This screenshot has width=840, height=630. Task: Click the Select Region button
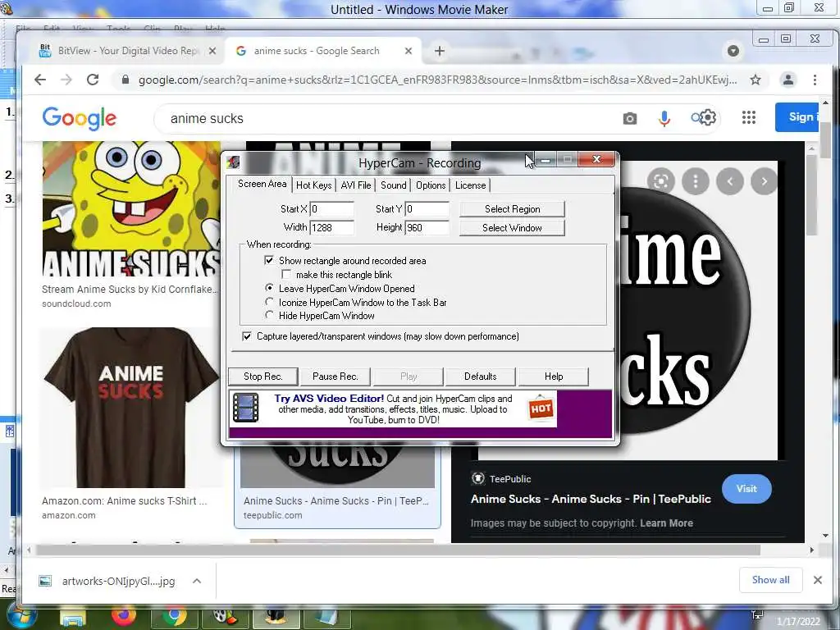tap(512, 209)
